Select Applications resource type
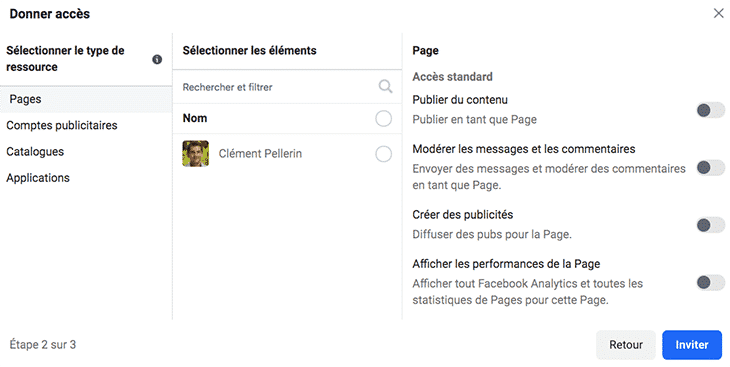730x367 pixels. click(38, 177)
